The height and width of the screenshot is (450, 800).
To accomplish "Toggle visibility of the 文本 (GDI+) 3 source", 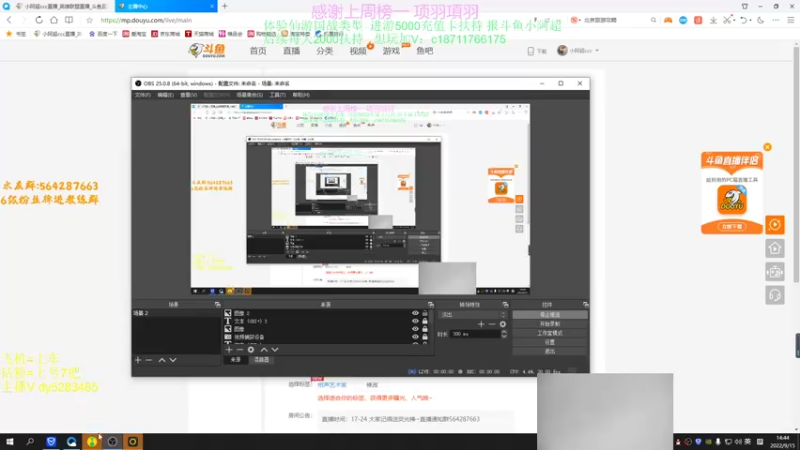I will (415, 321).
